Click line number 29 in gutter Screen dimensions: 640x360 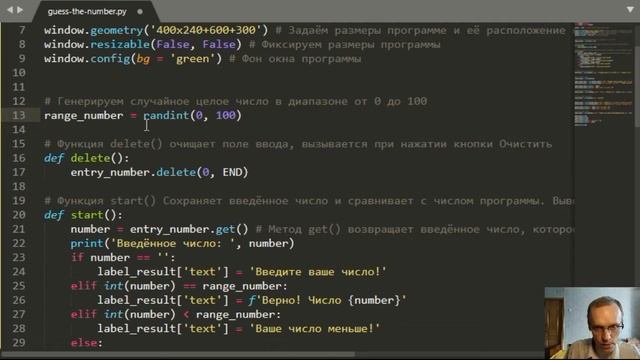19,342
